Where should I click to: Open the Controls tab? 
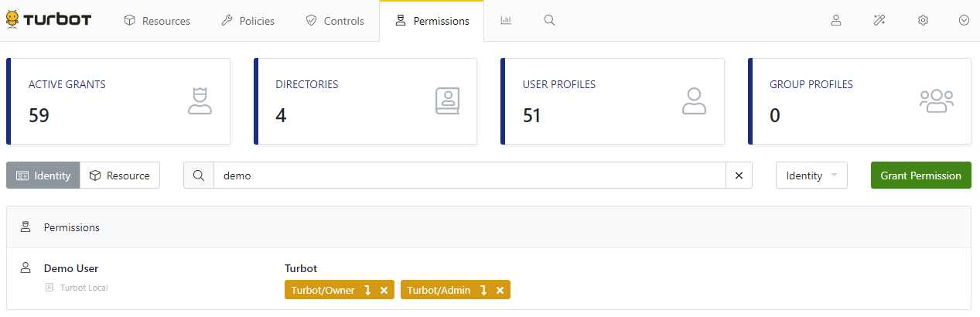tap(335, 21)
